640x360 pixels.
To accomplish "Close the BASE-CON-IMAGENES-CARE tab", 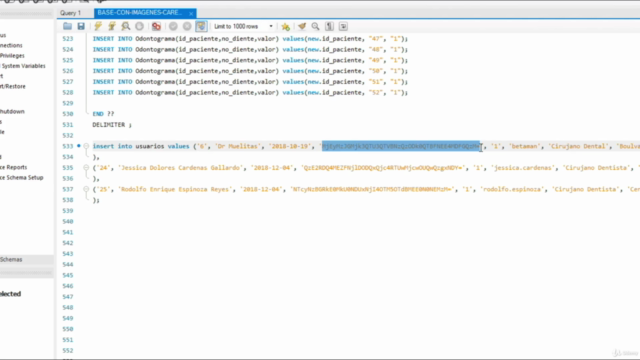I will 191,13.
